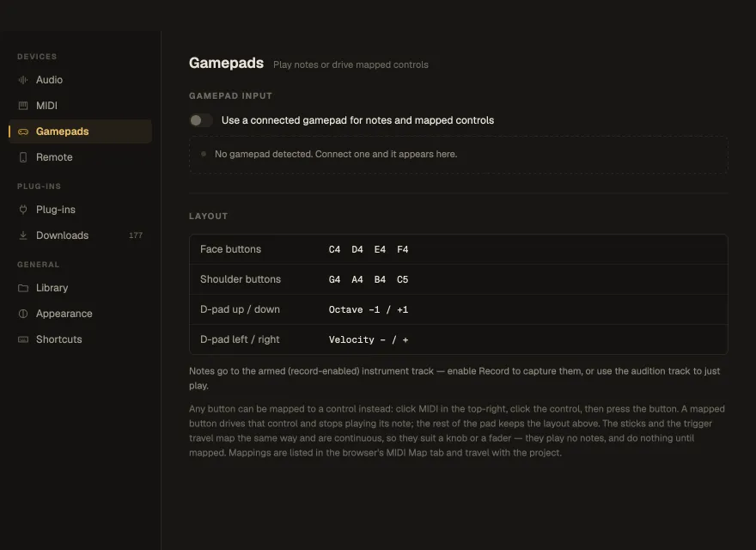756x550 pixels.
Task: Click the GAMEPAD INPUT section header
Action: 230,95
